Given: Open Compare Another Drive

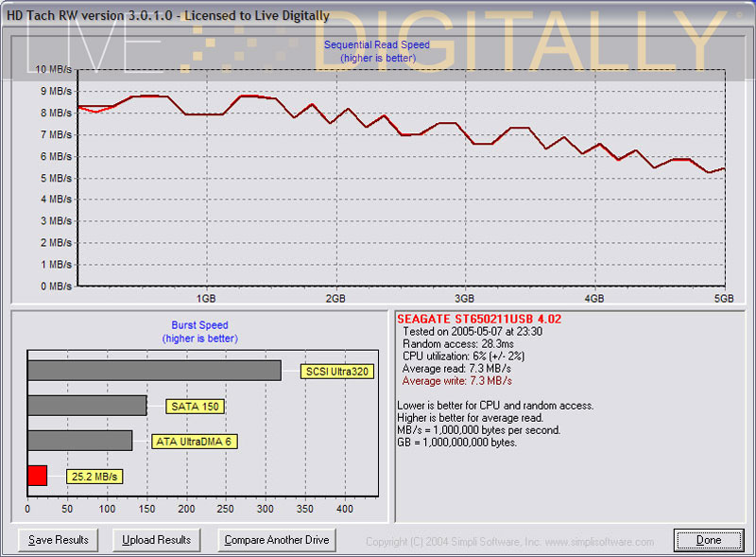Looking at the screenshot, I should 277,540.
